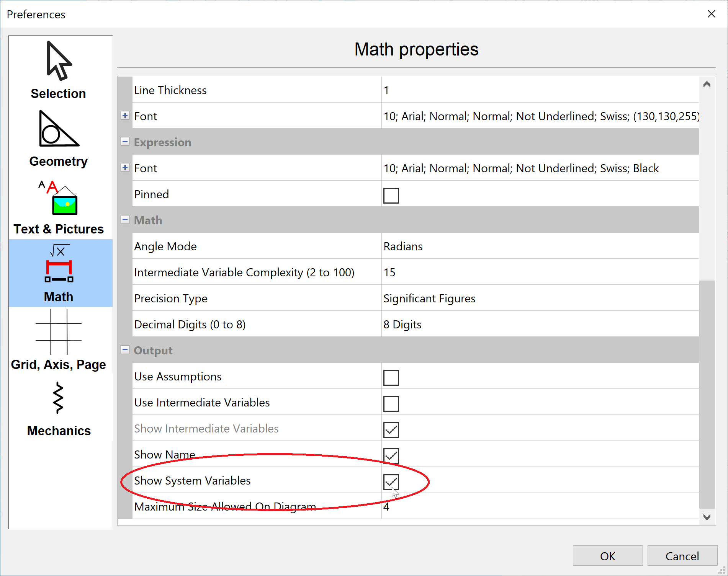Open the Mechanics spring icon category
728x576 pixels.
[59, 408]
